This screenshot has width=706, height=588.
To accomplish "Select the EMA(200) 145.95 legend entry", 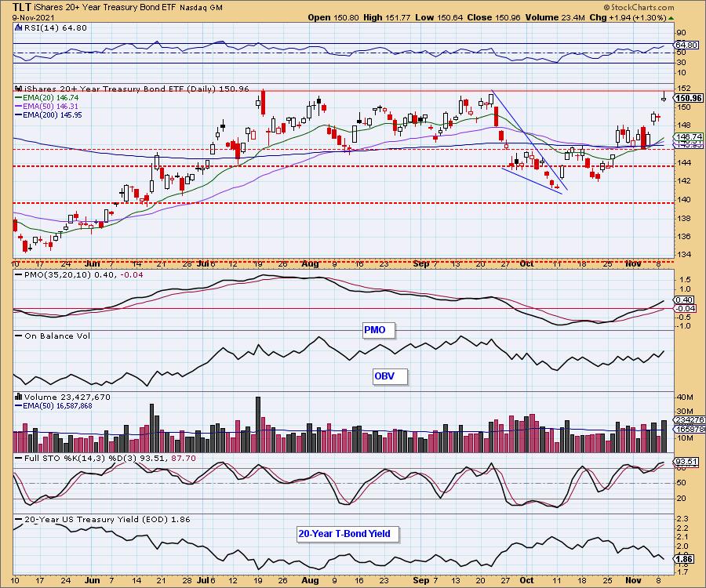I will [x=49, y=114].
